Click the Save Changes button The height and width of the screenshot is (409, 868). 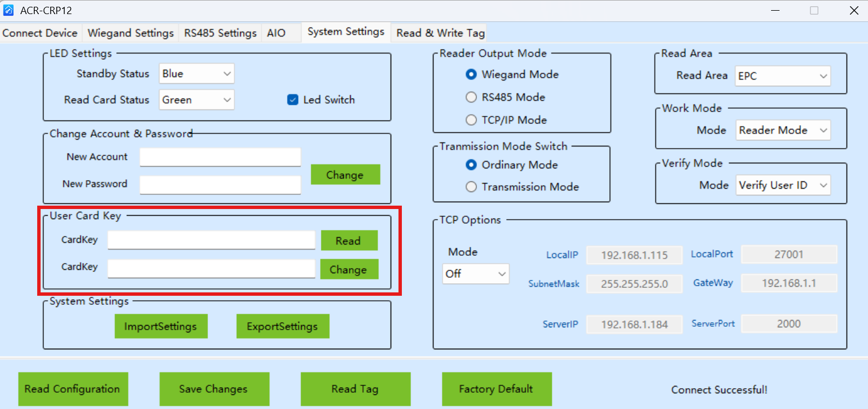click(214, 389)
